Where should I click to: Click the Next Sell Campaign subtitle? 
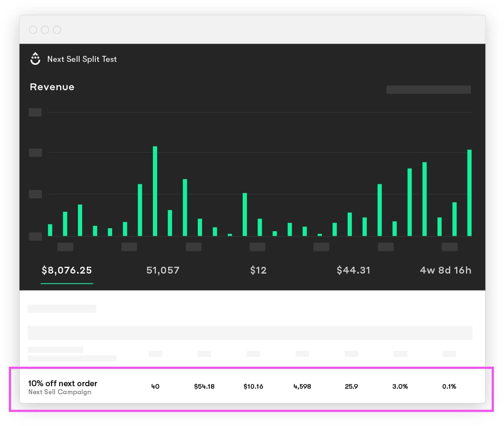tap(60, 392)
